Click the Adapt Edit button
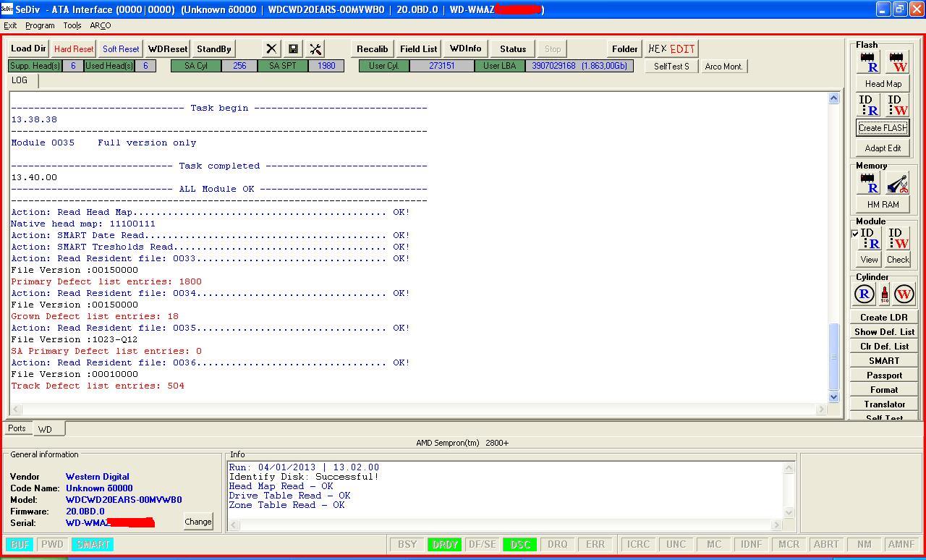926x560 pixels. [x=883, y=148]
